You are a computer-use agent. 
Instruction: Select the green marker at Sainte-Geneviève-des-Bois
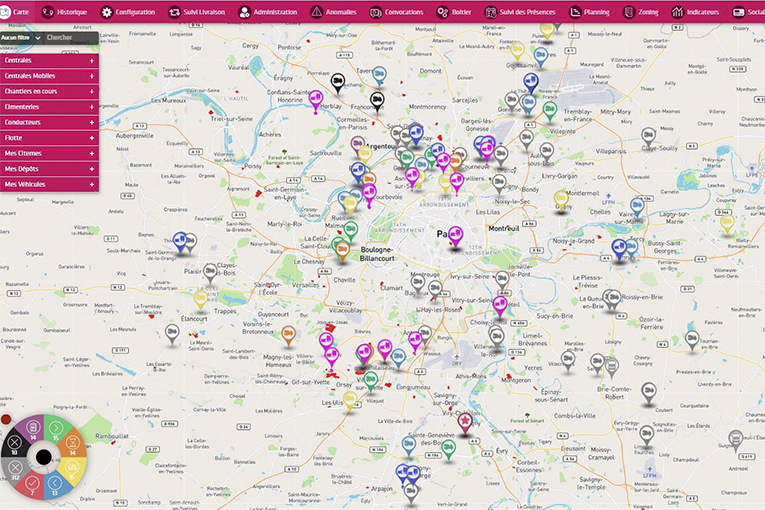tap(448, 449)
